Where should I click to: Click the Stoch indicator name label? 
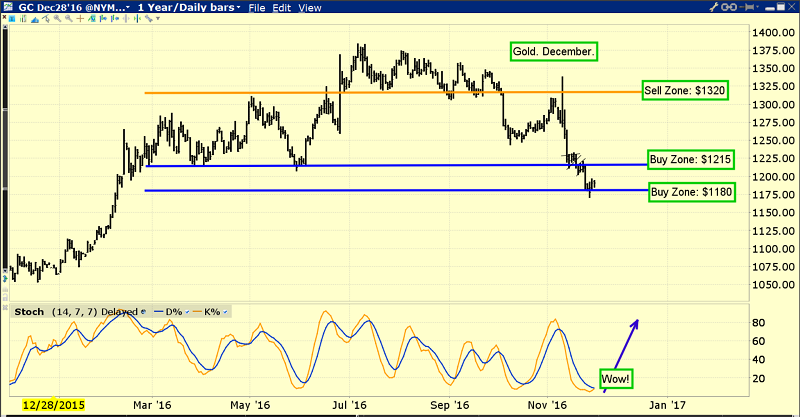(x=29, y=312)
